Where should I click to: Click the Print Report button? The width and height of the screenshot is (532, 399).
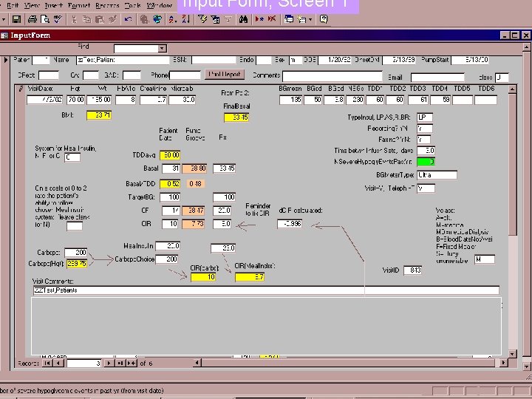coord(225,75)
